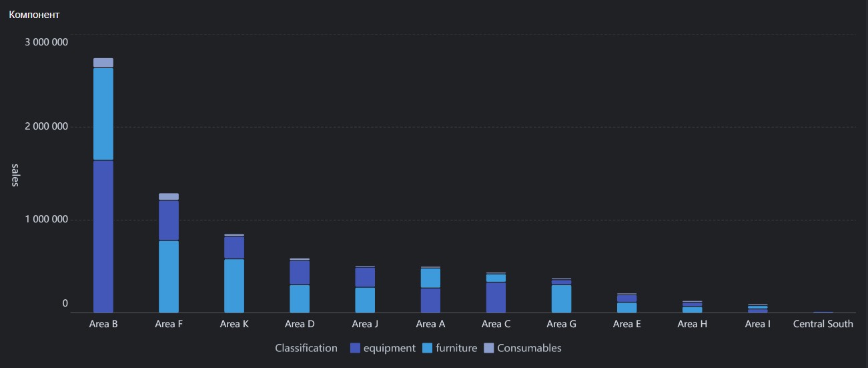Click the Consumables segment atop Area B
868x368 pixels.
tap(103, 63)
